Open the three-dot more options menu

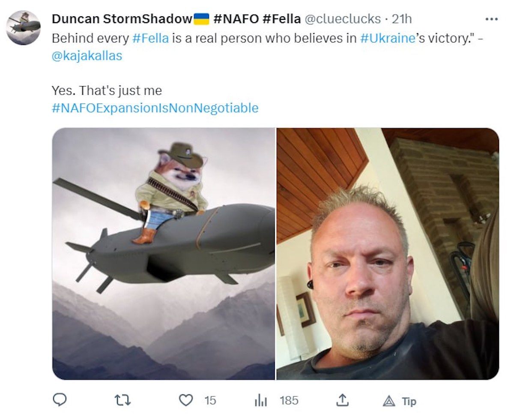pyautogui.click(x=491, y=19)
